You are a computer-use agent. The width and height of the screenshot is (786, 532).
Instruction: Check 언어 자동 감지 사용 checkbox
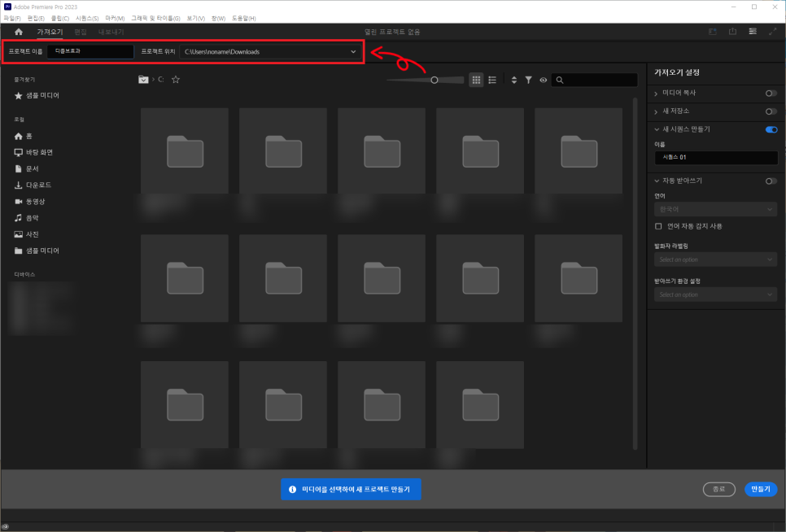tap(658, 226)
